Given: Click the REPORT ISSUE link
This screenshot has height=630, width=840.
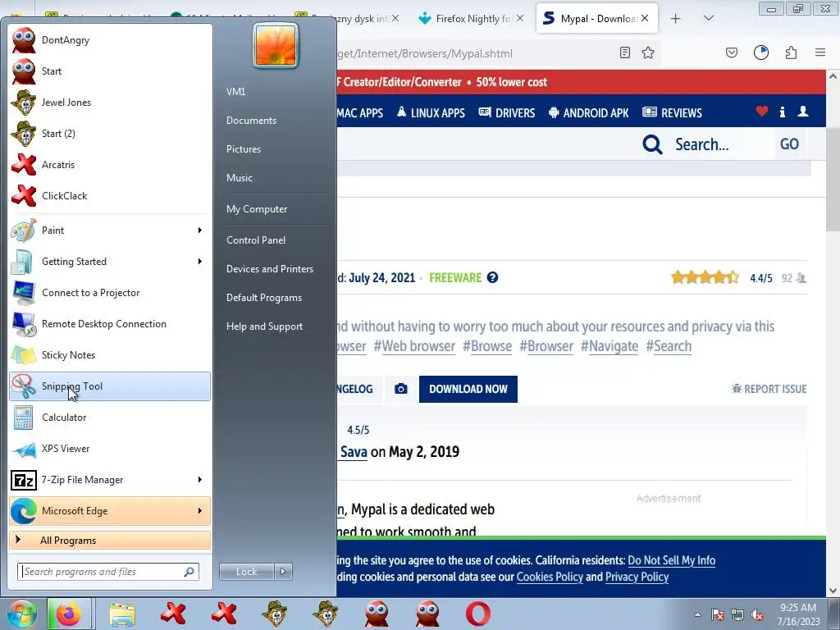Looking at the screenshot, I should click(x=769, y=389).
